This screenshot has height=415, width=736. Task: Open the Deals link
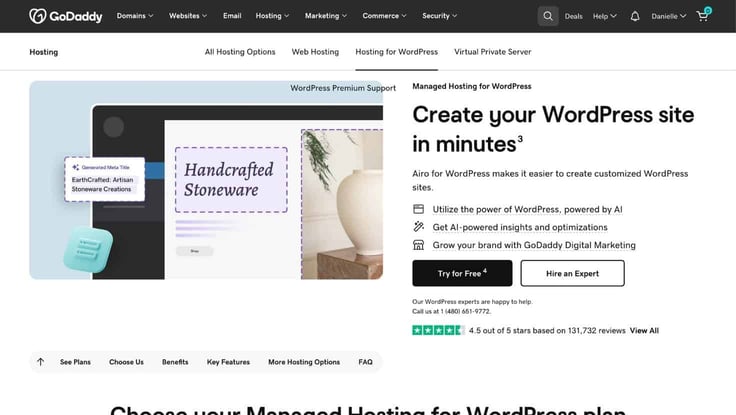[573, 16]
